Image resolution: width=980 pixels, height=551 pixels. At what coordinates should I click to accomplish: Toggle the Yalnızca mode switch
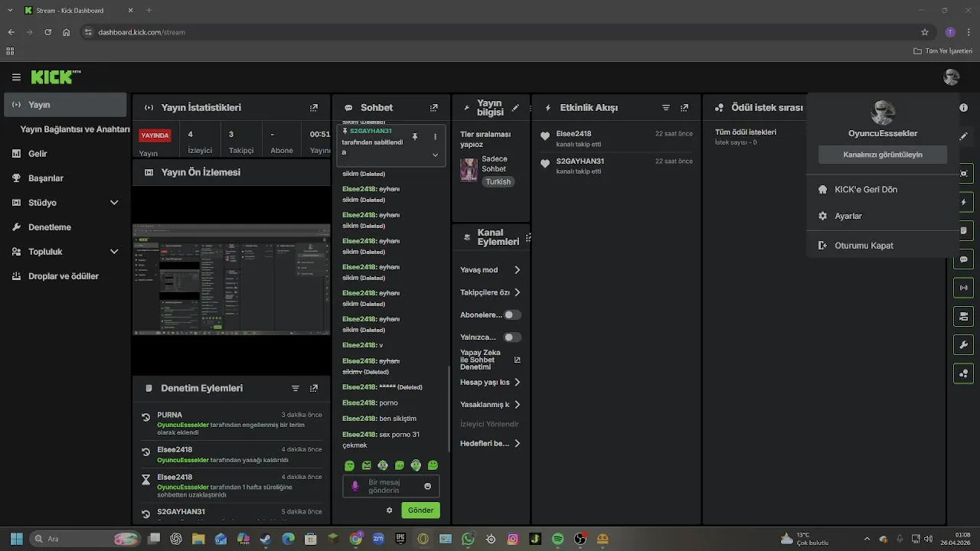(x=512, y=337)
